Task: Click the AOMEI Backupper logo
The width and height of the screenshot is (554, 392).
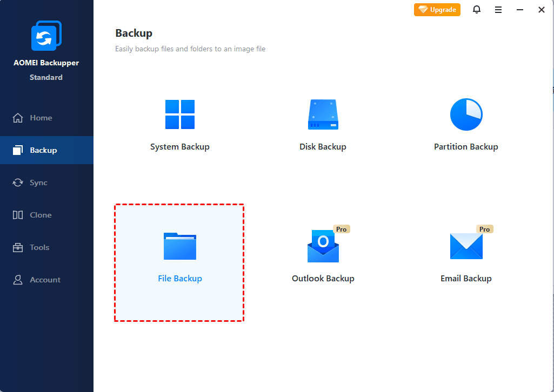Action: (x=46, y=35)
